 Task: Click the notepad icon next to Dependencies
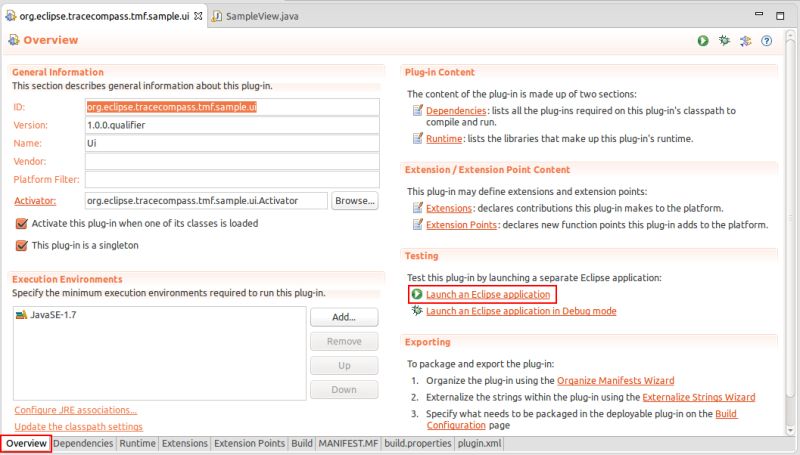[x=418, y=110]
